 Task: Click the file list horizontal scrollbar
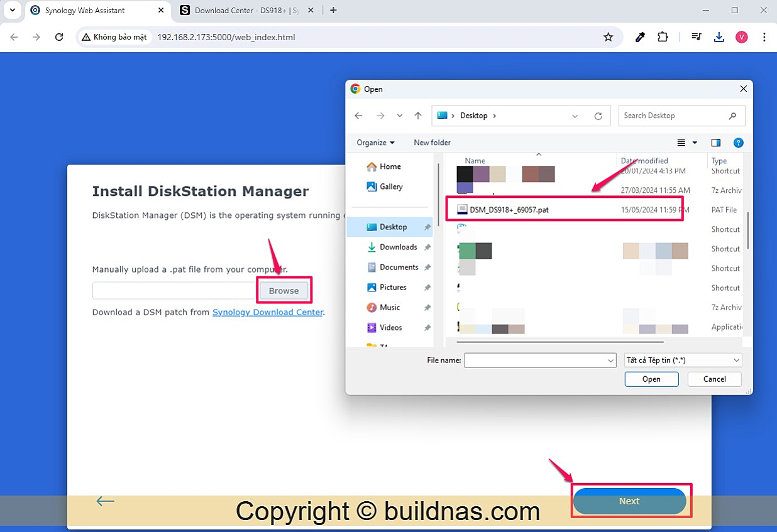click(x=560, y=342)
